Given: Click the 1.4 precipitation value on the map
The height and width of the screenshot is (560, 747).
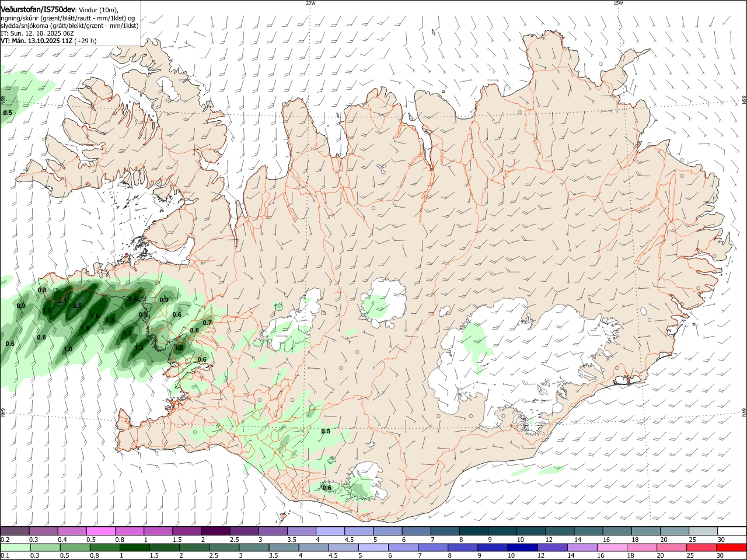Looking at the screenshot, I should pyautogui.click(x=133, y=299).
